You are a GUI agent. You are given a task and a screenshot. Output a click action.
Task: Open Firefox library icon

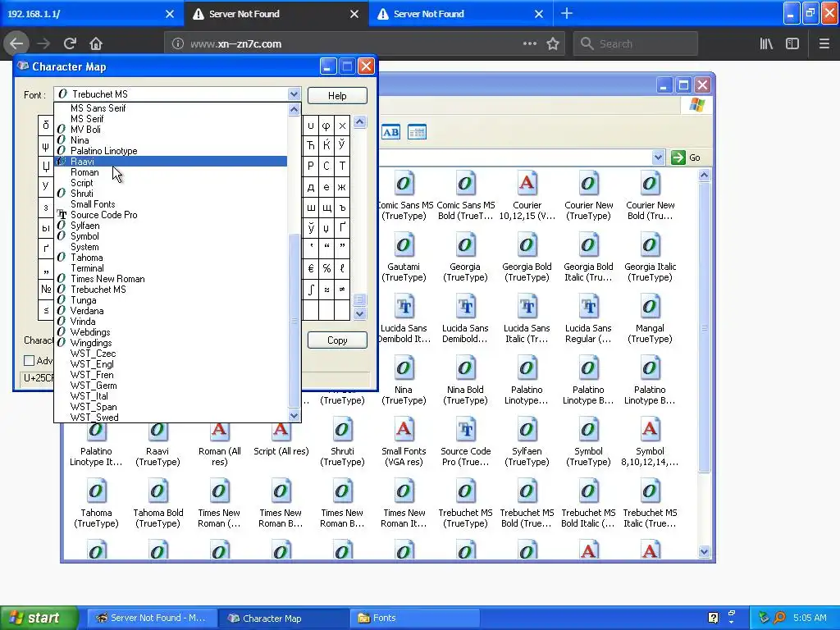[766, 43]
